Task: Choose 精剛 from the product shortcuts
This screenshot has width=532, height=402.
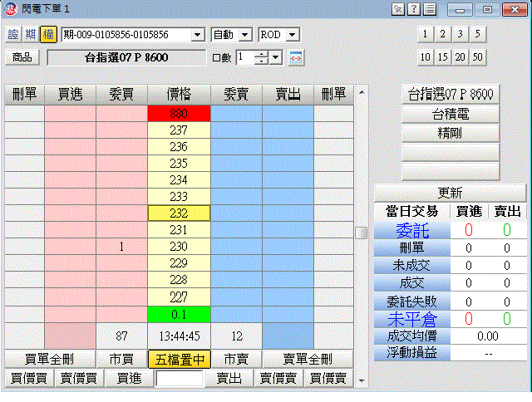Action: [451, 132]
